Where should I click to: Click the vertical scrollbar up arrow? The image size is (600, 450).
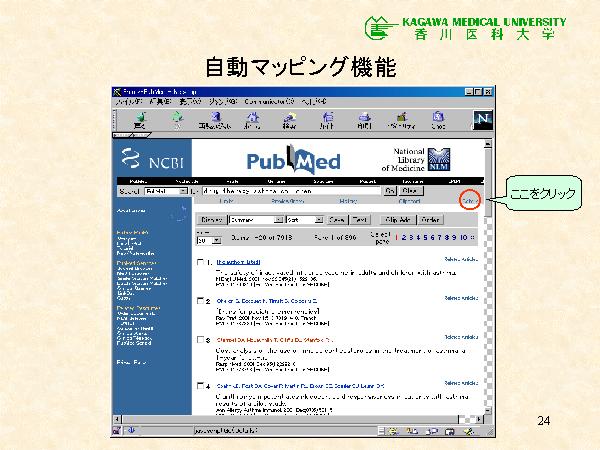[488, 144]
